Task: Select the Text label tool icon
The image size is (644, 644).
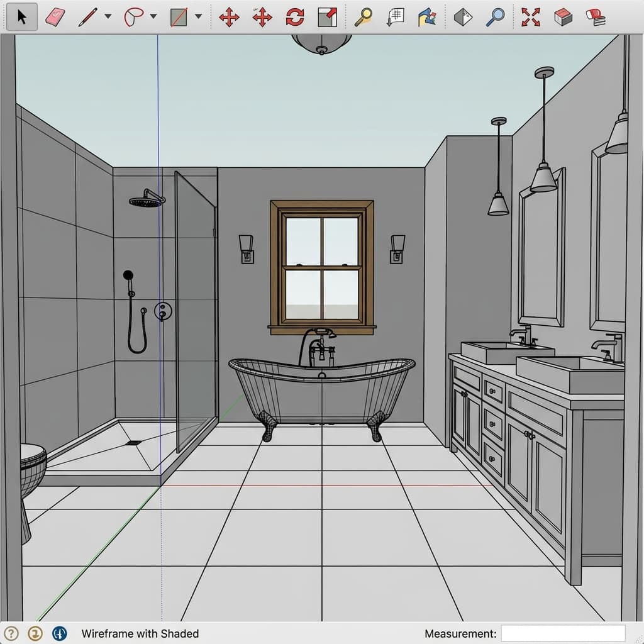Action: point(395,17)
